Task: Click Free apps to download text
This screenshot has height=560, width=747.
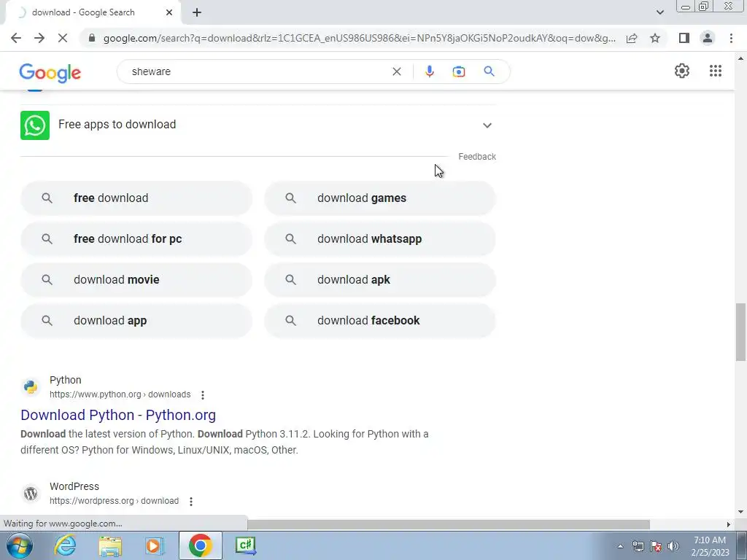Action: point(117,124)
